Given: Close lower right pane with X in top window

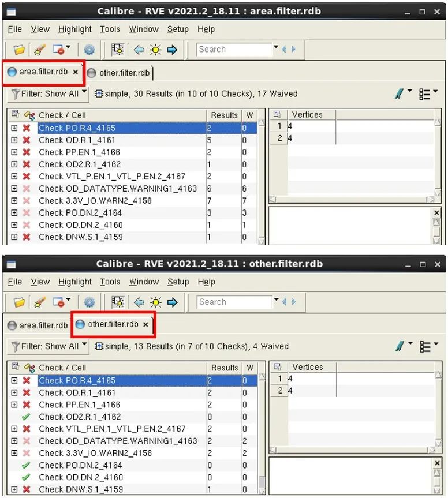Looking at the screenshot, I should [x=436, y=213].
